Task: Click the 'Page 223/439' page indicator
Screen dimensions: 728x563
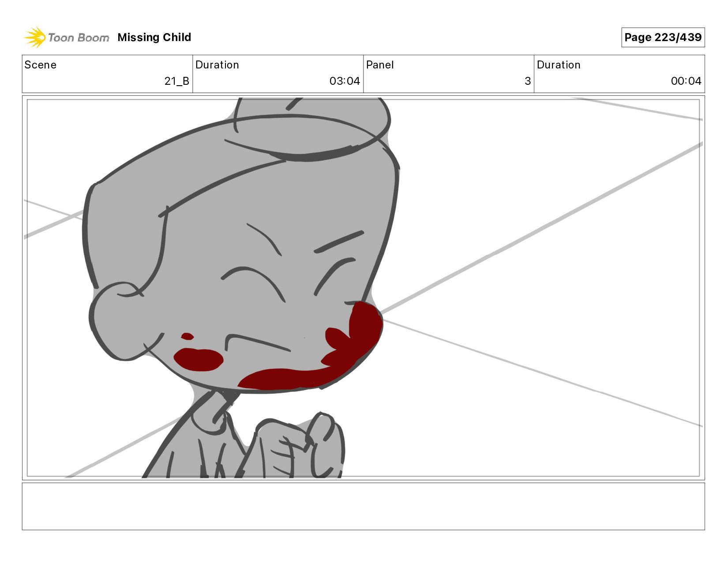Action: click(x=663, y=38)
